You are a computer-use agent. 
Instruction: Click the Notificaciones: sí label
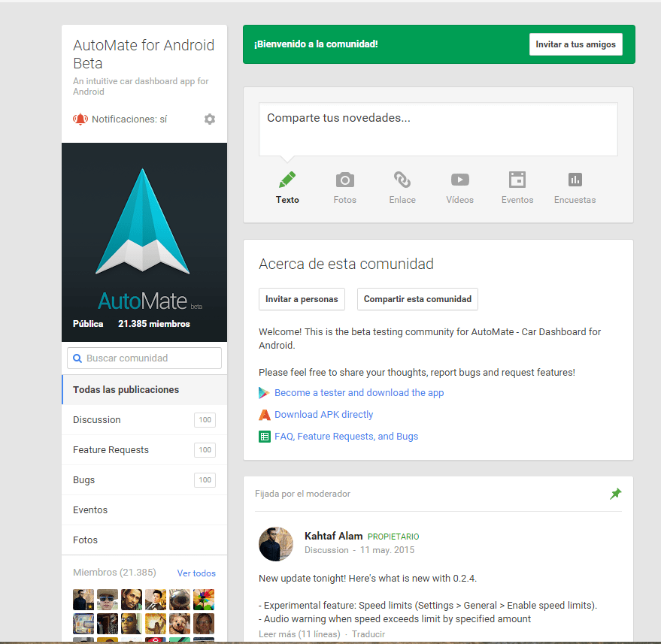pos(129,119)
